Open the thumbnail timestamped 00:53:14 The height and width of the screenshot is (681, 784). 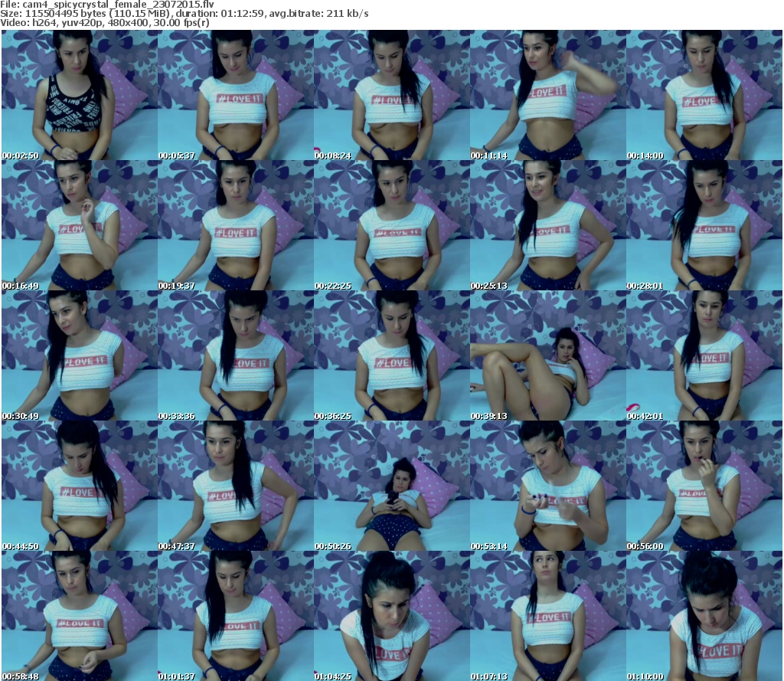point(547,486)
